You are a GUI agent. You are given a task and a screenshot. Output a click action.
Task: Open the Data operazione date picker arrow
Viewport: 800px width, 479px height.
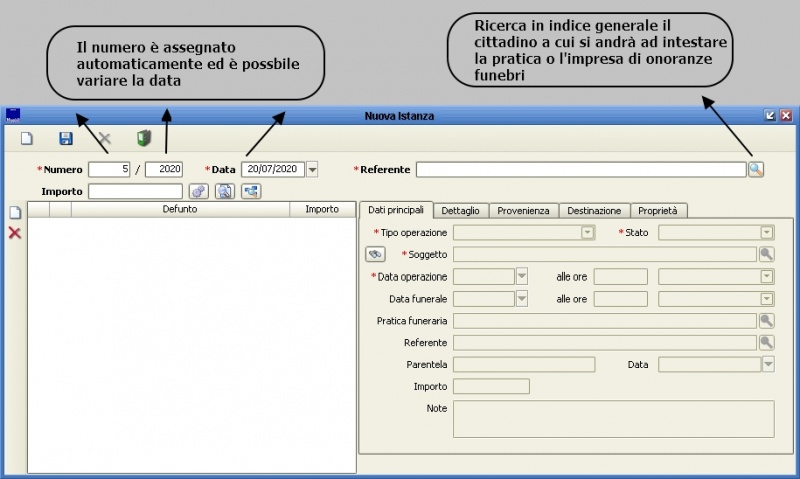pyautogui.click(x=521, y=276)
